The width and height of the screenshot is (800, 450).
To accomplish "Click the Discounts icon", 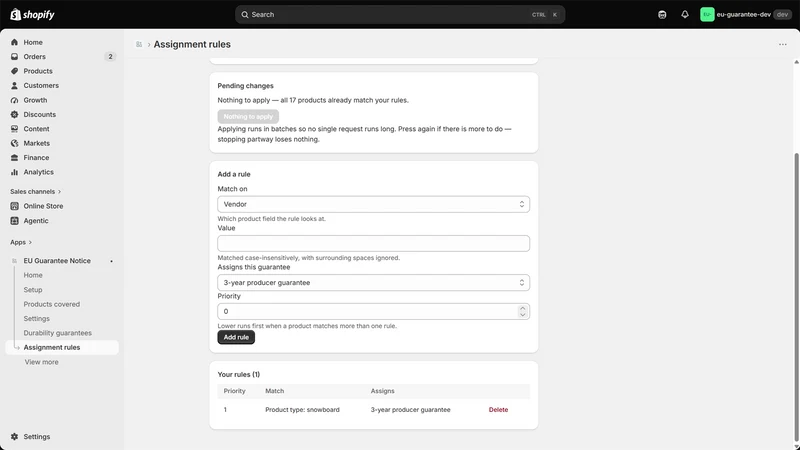I will click(x=14, y=114).
